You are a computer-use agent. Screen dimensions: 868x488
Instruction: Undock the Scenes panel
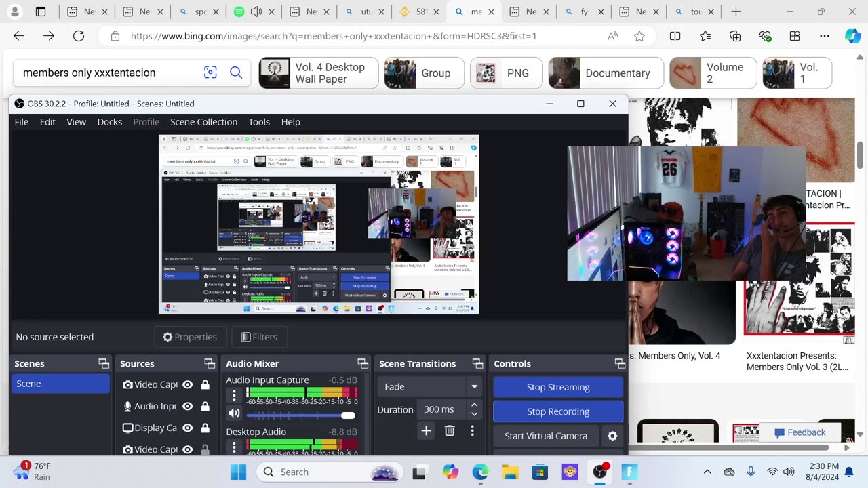click(x=103, y=363)
